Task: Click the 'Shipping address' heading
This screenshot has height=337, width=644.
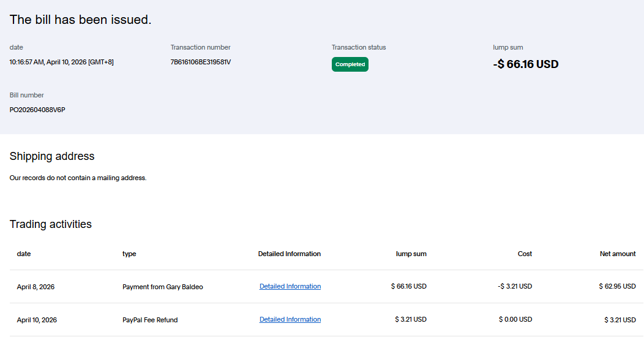Action: click(x=52, y=156)
